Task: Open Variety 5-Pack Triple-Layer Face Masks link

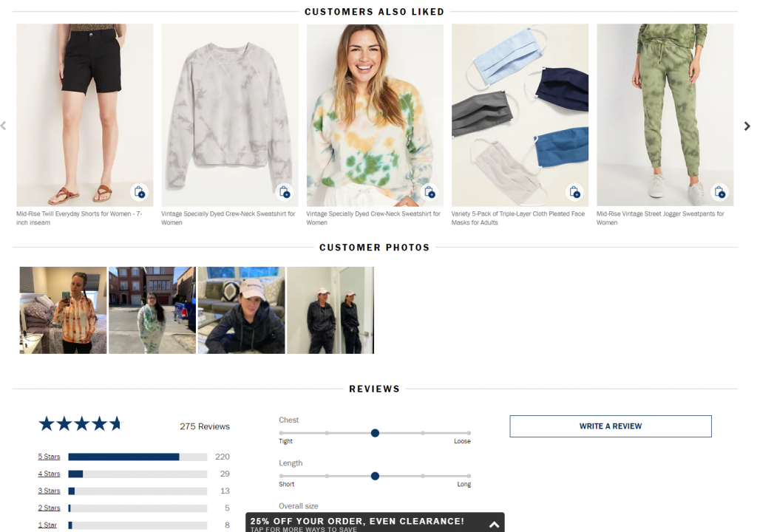Action: [x=518, y=218]
